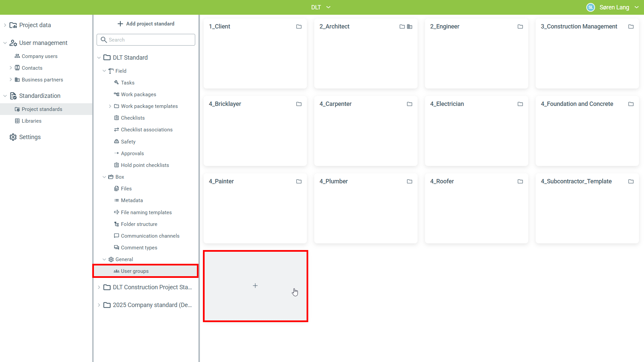Click the Søren Lang avatar icon

tap(591, 7)
